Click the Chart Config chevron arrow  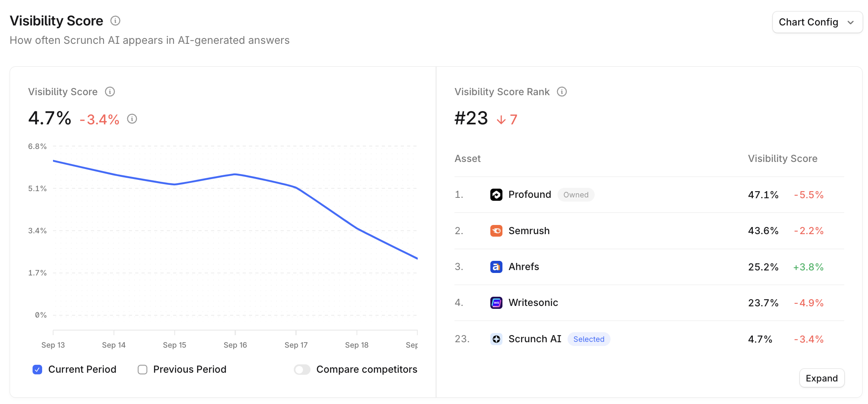850,23
